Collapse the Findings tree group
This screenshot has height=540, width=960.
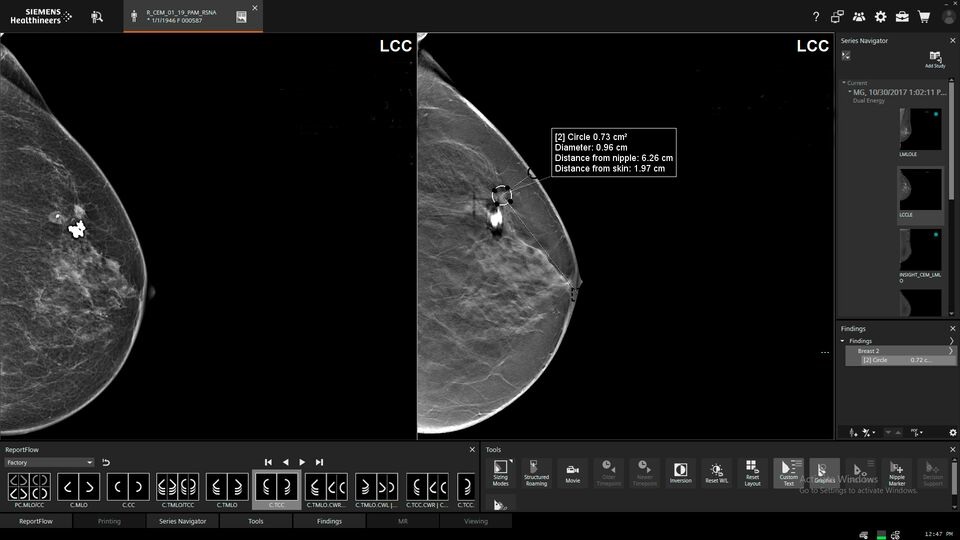point(843,341)
